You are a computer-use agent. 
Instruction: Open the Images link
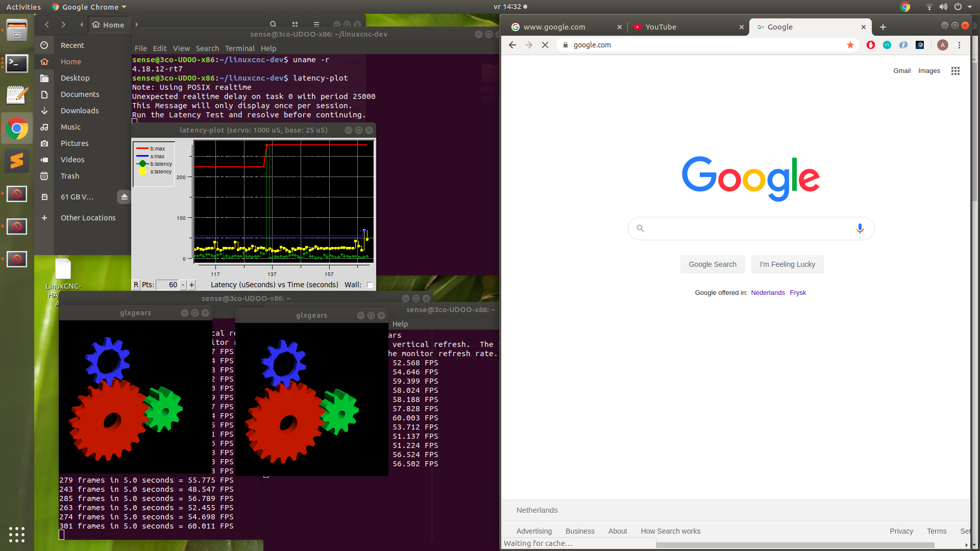coord(929,71)
